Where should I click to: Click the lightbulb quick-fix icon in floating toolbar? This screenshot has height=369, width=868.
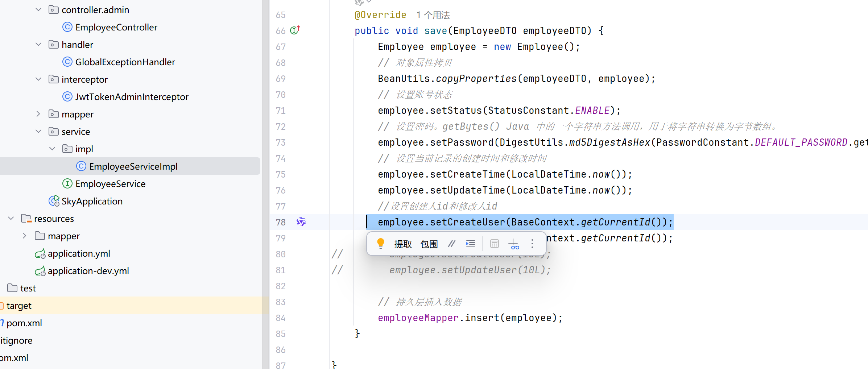click(380, 244)
